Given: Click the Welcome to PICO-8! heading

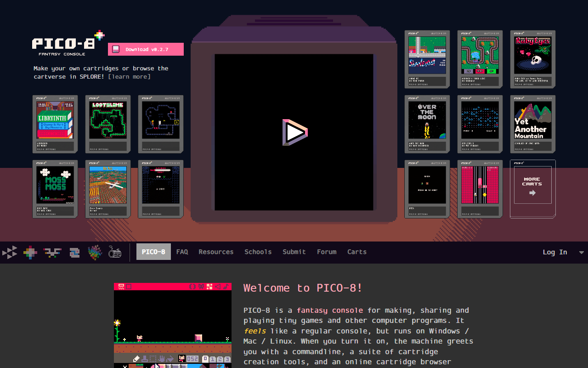Looking at the screenshot, I should (x=303, y=288).
